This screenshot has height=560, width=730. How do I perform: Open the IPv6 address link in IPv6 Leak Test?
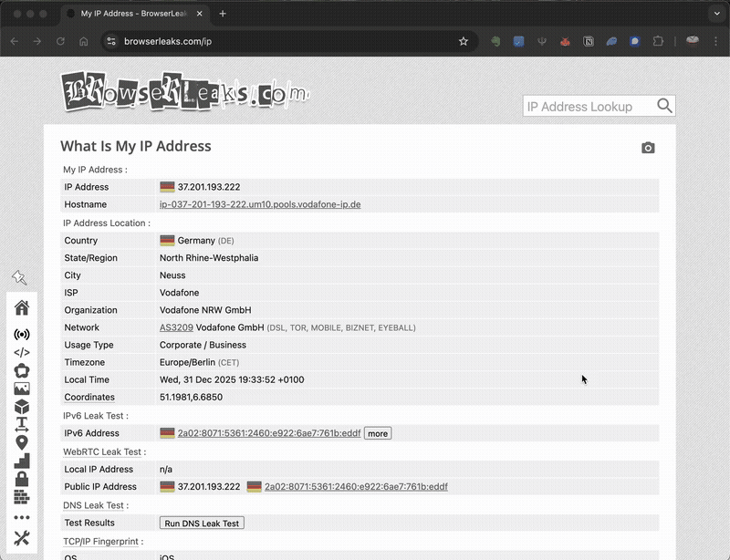269,433
